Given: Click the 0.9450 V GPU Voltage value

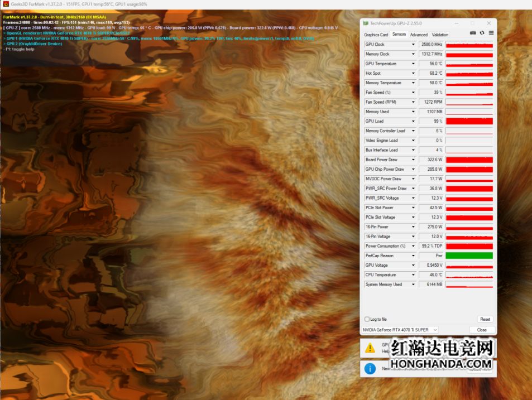Looking at the screenshot, I should coord(431,265).
